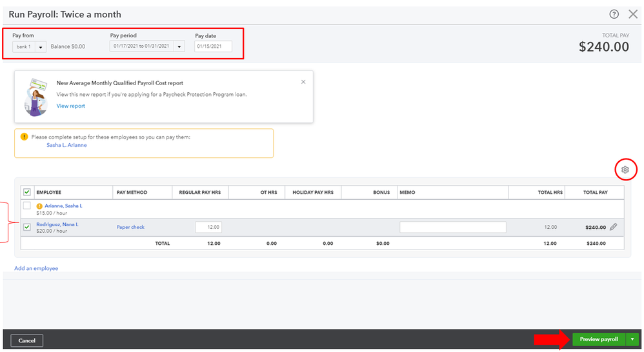Click the PAY METHOD column header
The image size is (644, 352).
pyautogui.click(x=132, y=192)
